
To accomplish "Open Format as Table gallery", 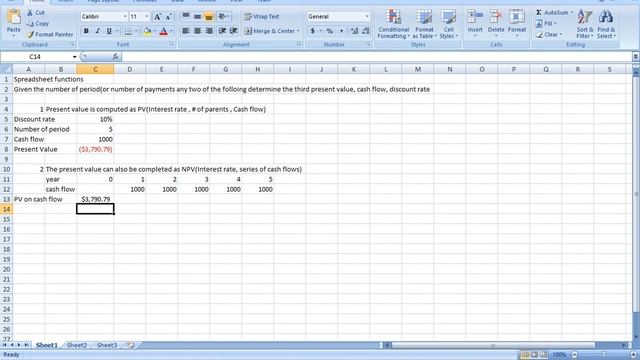I will coord(424,24).
